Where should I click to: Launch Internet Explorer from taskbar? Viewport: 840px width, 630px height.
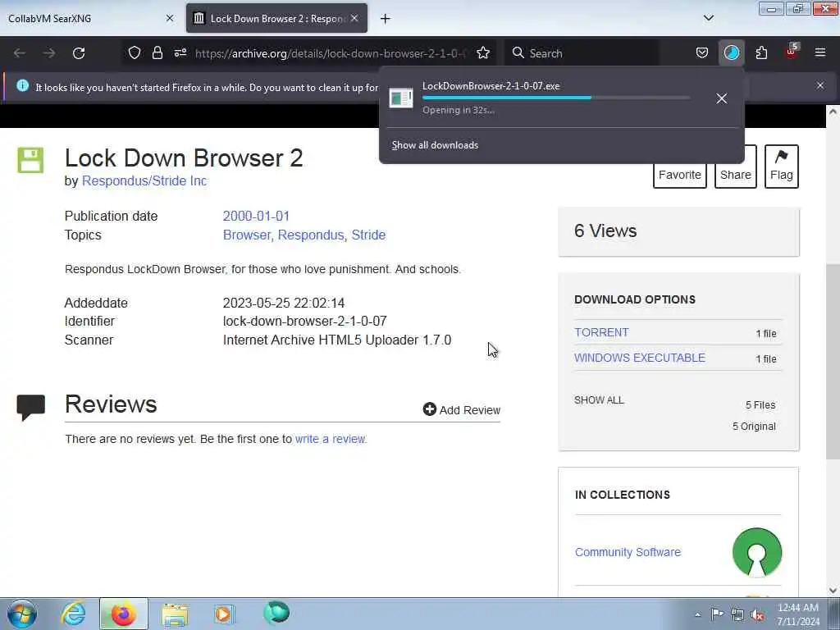pyautogui.click(x=73, y=614)
